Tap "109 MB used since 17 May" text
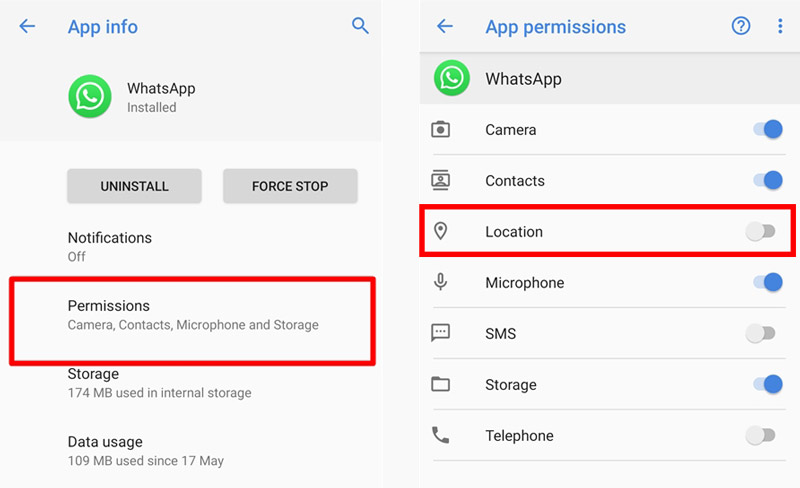Viewport: 800px width, 488px height. coord(145,460)
